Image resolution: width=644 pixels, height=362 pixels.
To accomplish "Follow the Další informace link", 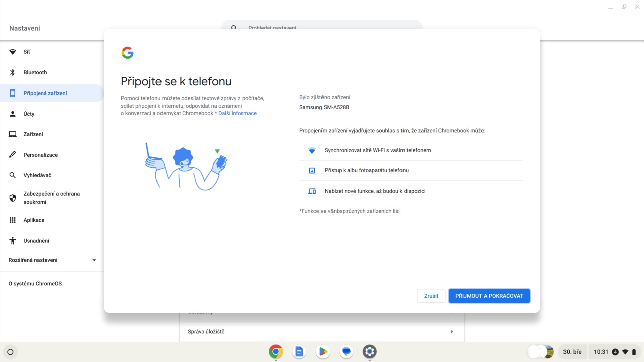I will [x=237, y=113].
